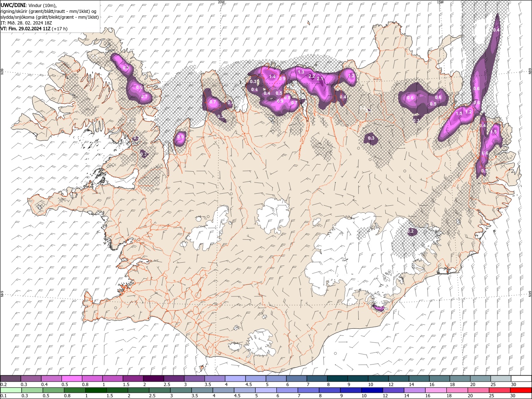Click the bright red 30 rain-scale swatch
The image size is (532, 399).
click(521, 390)
